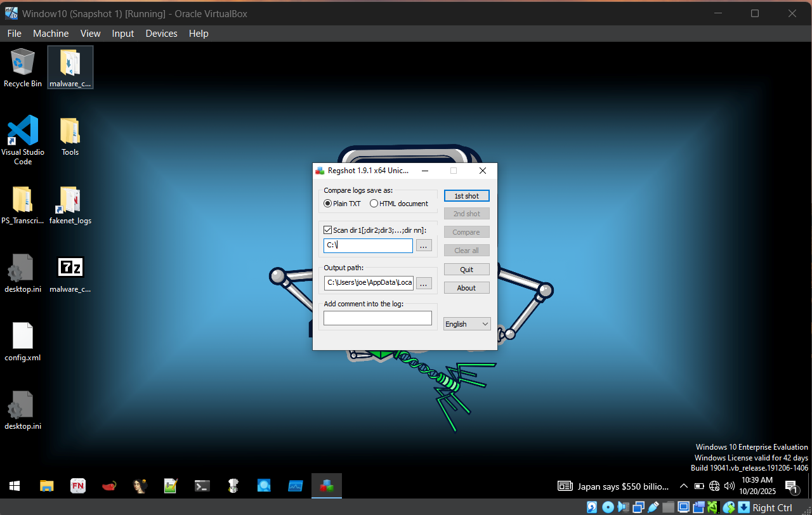
Task: Quit Regshot using the Quit button
Action: [x=467, y=270]
